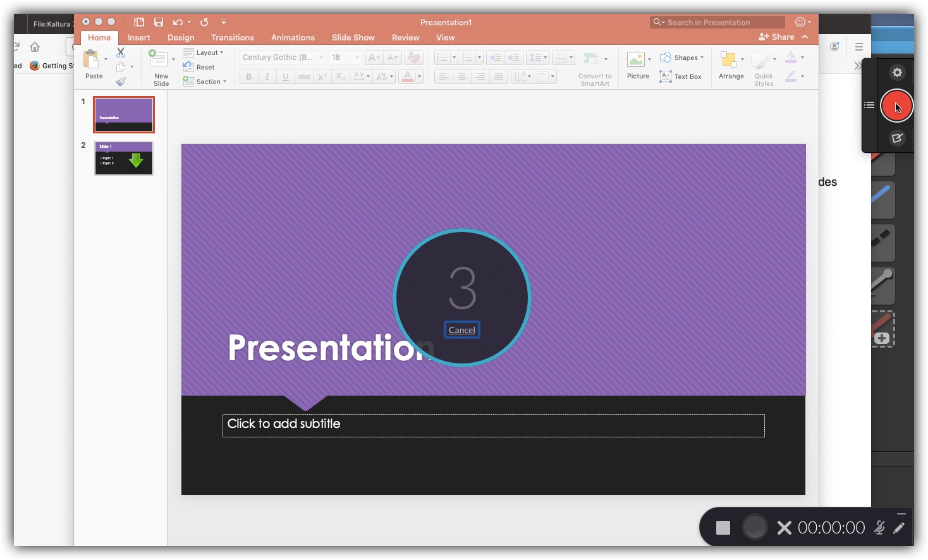This screenshot has width=928, height=560.
Task: Open the Slide Show tab
Action: click(353, 38)
